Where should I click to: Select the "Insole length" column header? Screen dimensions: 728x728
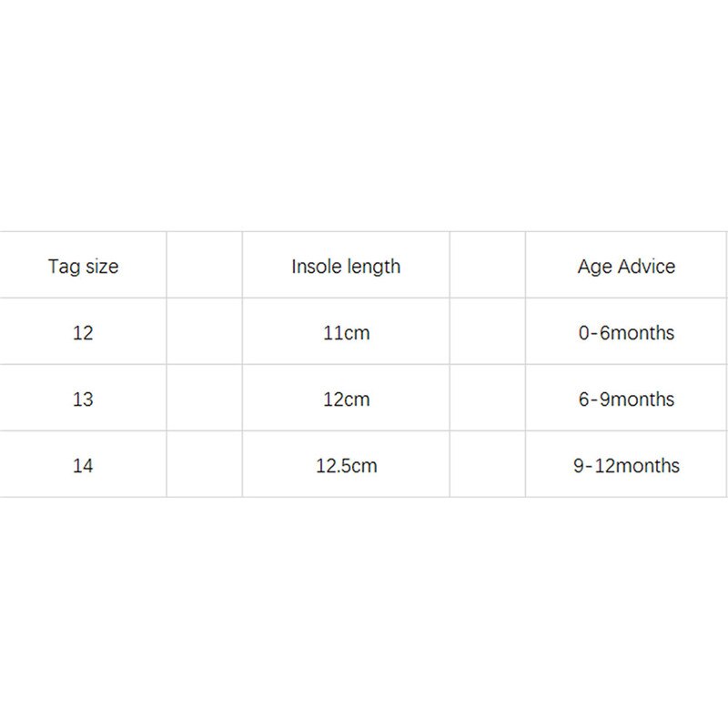pos(346,267)
